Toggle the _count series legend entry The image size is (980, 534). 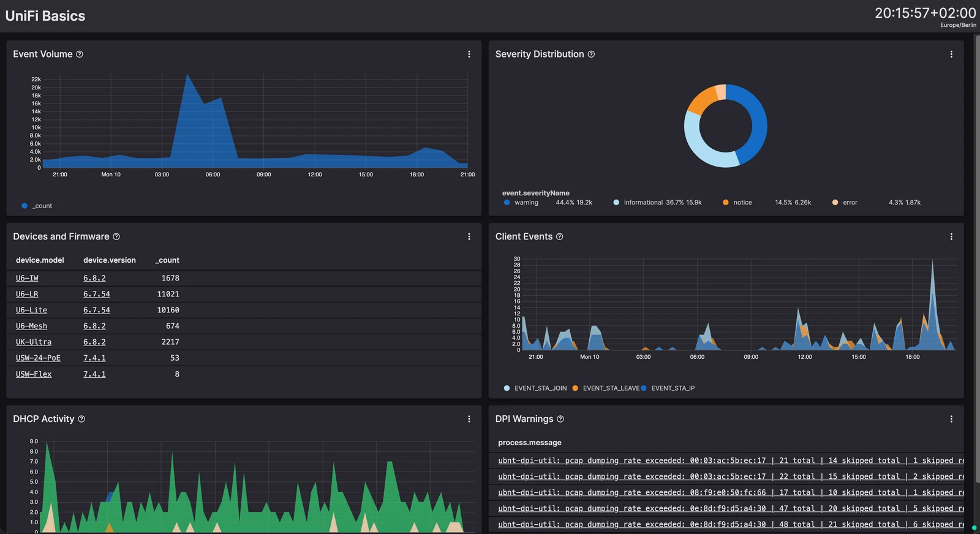click(37, 206)
